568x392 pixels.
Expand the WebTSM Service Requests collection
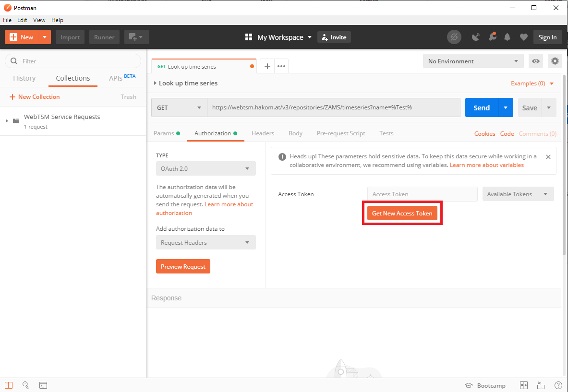click(x=7, y=121)
